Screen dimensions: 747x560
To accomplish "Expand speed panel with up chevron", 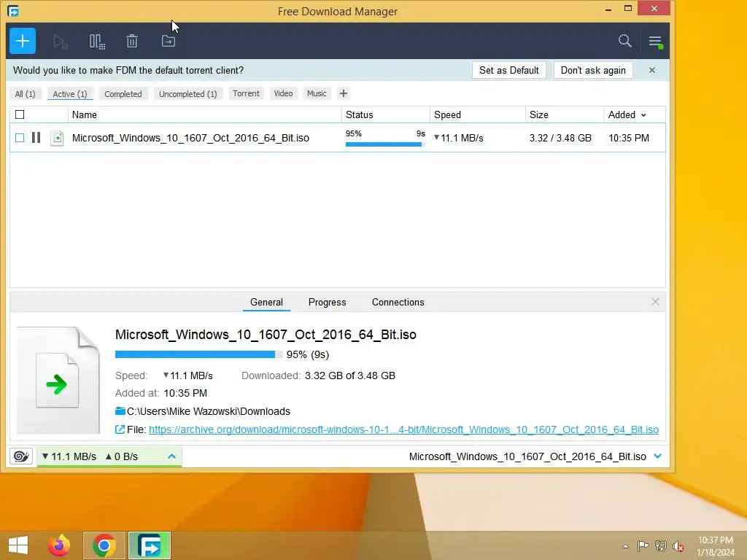I will (172, 456).
